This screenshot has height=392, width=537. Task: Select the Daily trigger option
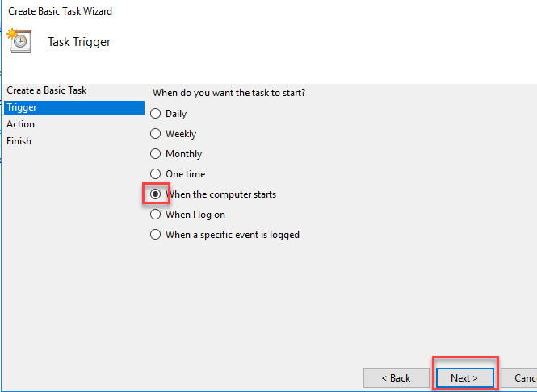pyautogui.click(x=156, y=114)
